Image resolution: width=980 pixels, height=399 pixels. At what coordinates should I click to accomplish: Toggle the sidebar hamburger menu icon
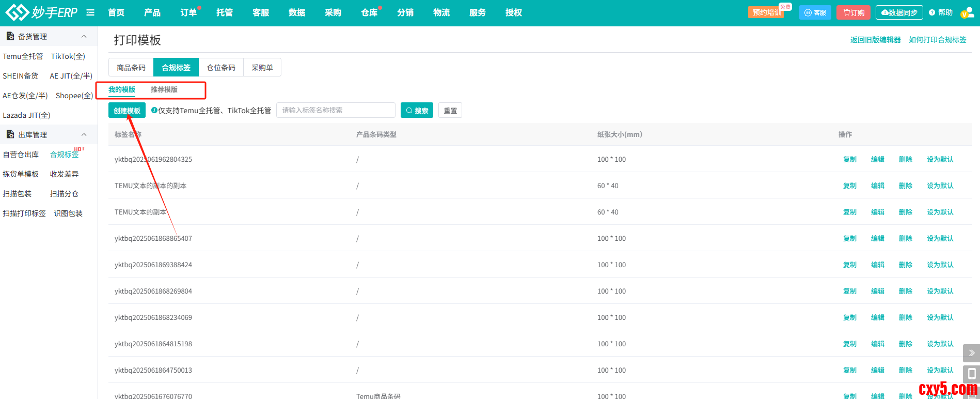90,12
